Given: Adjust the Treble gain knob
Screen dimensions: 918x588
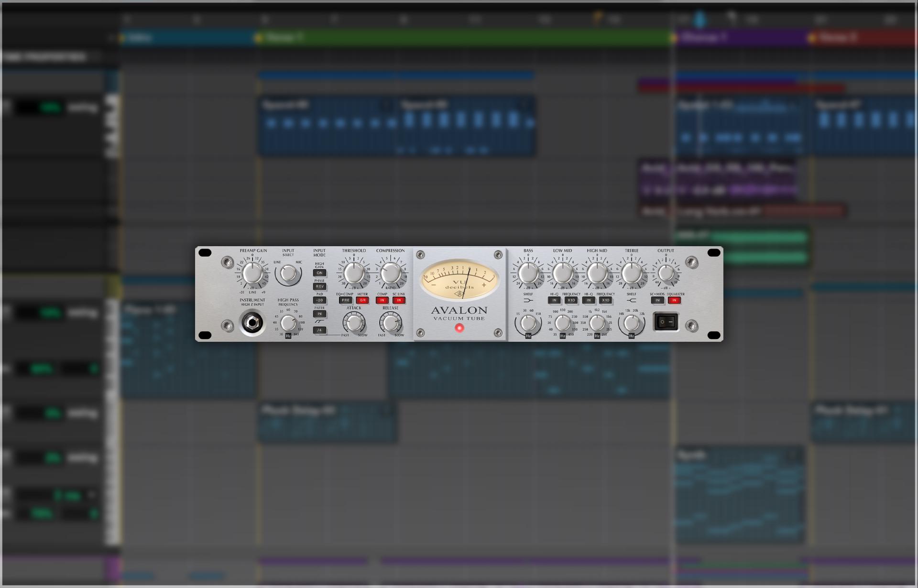Looking at the screenshot, I should pyautogui.click(x=631, y=273).
